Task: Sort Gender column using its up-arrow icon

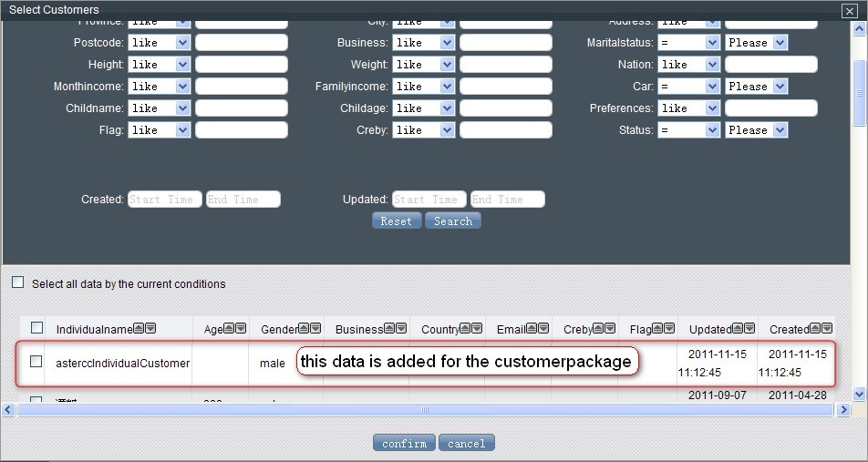Action: click(x=304, y=329)
